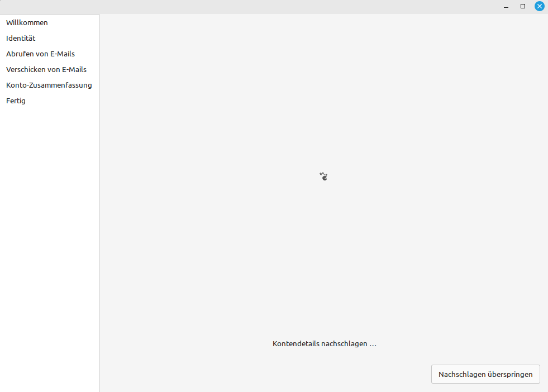Viewport: 548px width, 392px height.
Task: Close the account assistant with blue X
Action: click(540, 6)
